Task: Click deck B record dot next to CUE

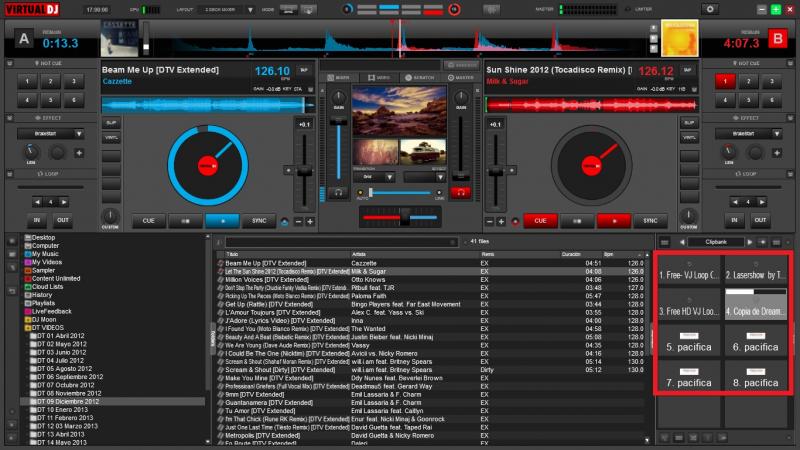Action: 515,221
